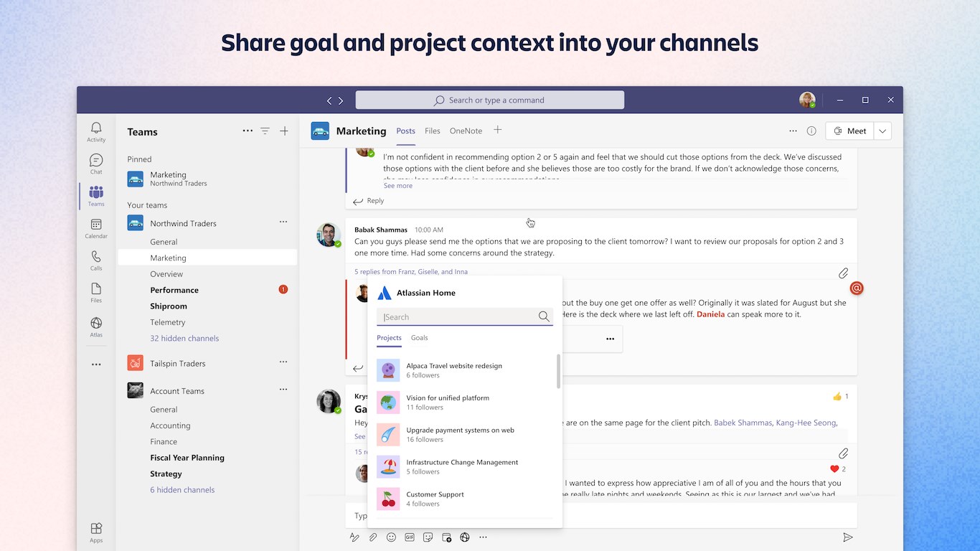Click the schedule meeting icon in compose bar
This screenshot has height=551, width=980.
click(x=446, y=537)
